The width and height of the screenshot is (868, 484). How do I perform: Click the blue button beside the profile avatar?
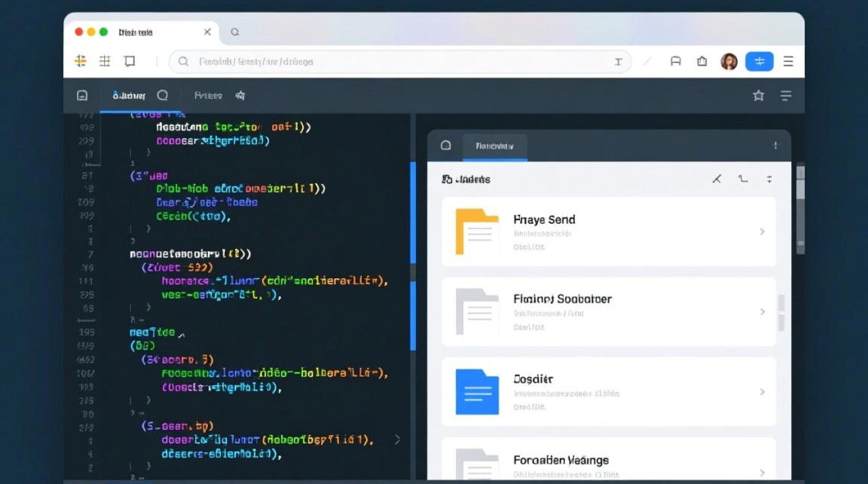[x=759, y=61]
